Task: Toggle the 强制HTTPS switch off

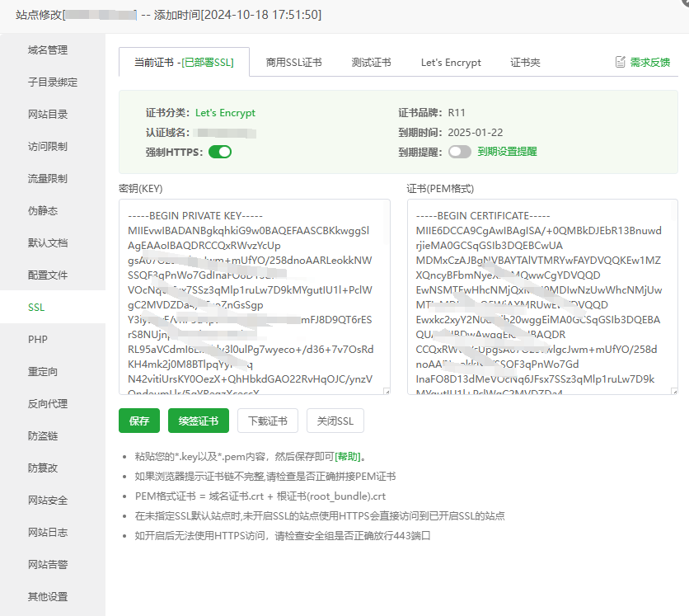Action: pyautogui.click(x=220, y=152)
